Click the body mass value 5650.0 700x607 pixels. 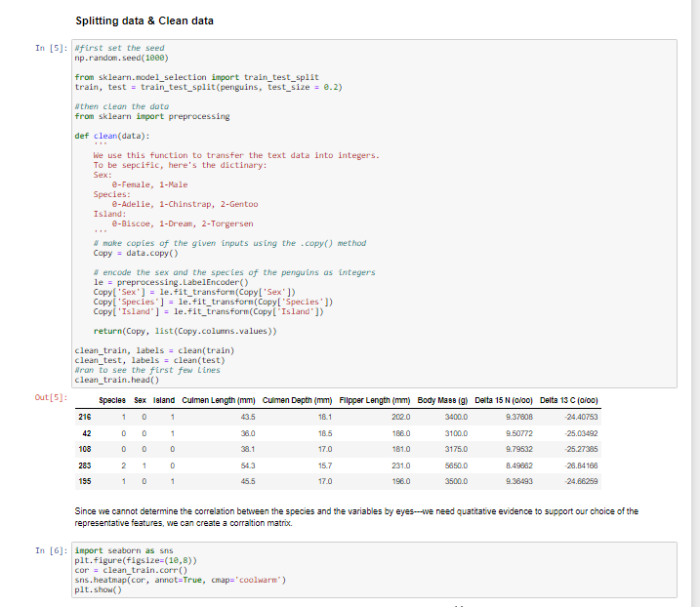tap(456, 465)
